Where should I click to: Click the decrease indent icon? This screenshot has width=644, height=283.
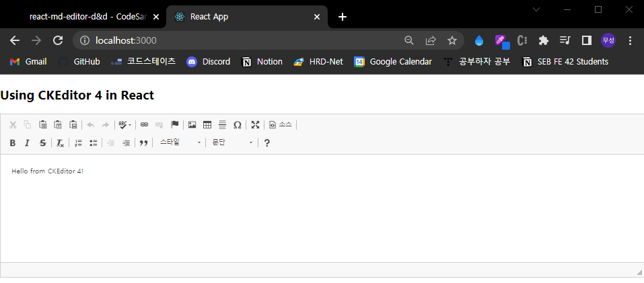tap(111, 143)
